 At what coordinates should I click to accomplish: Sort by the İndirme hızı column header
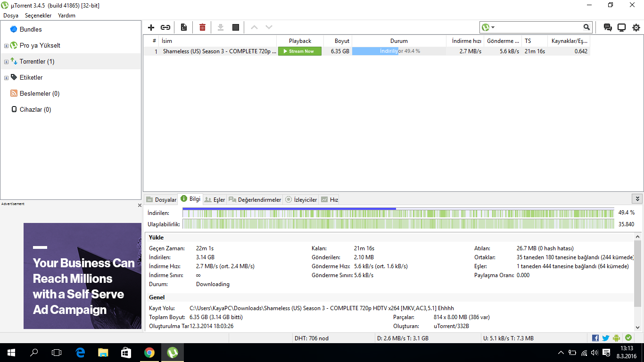[465, 41]
